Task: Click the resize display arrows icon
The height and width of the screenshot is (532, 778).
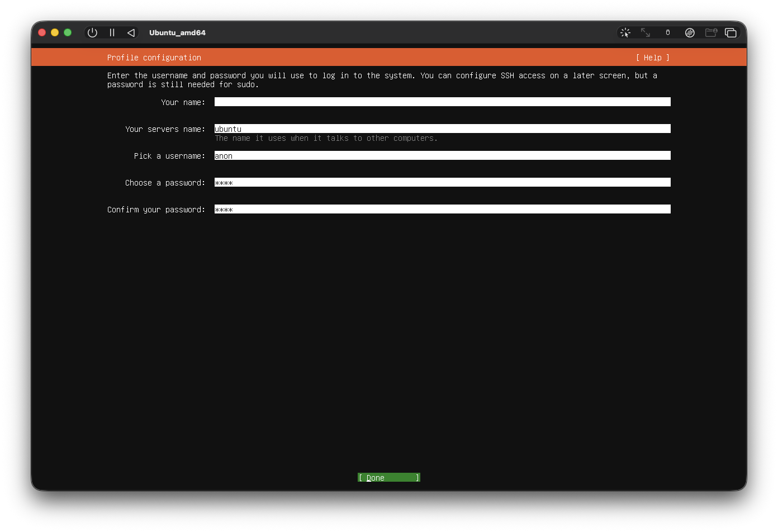Action: tap(646, 32)
